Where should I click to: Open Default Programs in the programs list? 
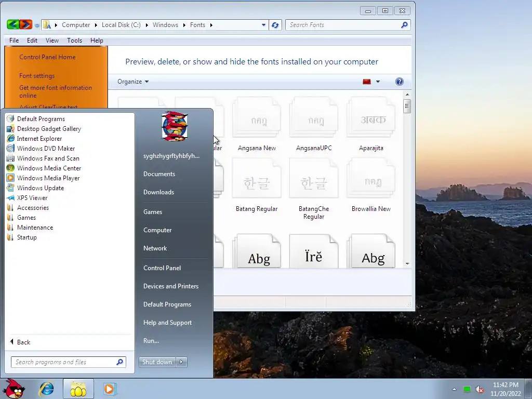click(41, 119)
